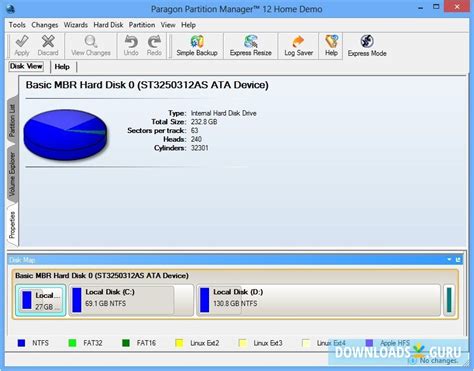Viewport: 474px width, 371px height.
Task: Click the Internal Hard Disk Drive type value
Action: pos(224,113)
